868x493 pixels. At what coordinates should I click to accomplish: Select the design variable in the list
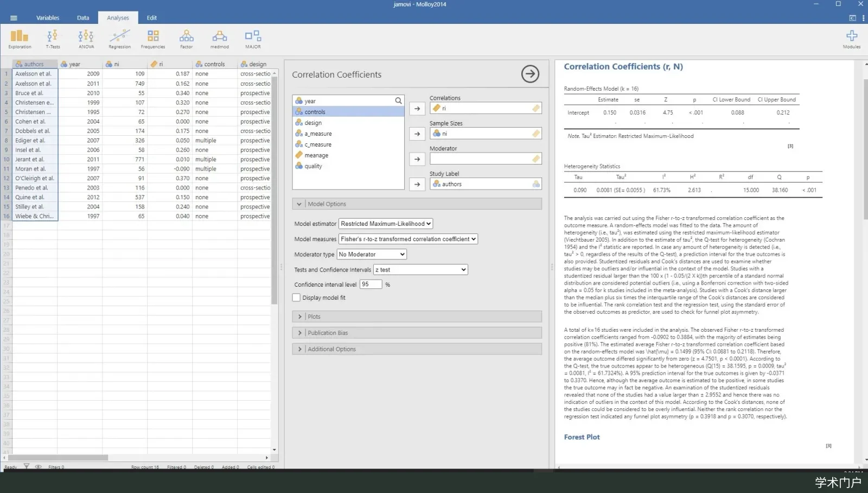pyautogui.click(x=348, y=123)
